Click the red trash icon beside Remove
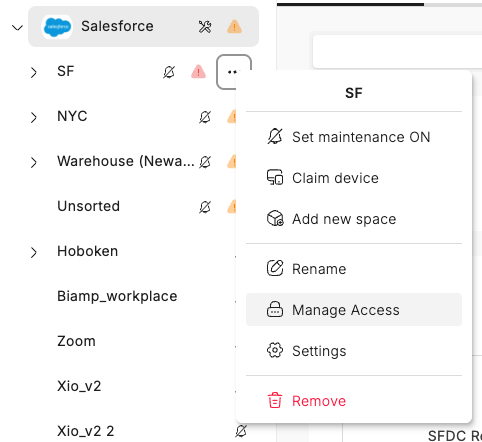The image size is (482, 442). 275,400
